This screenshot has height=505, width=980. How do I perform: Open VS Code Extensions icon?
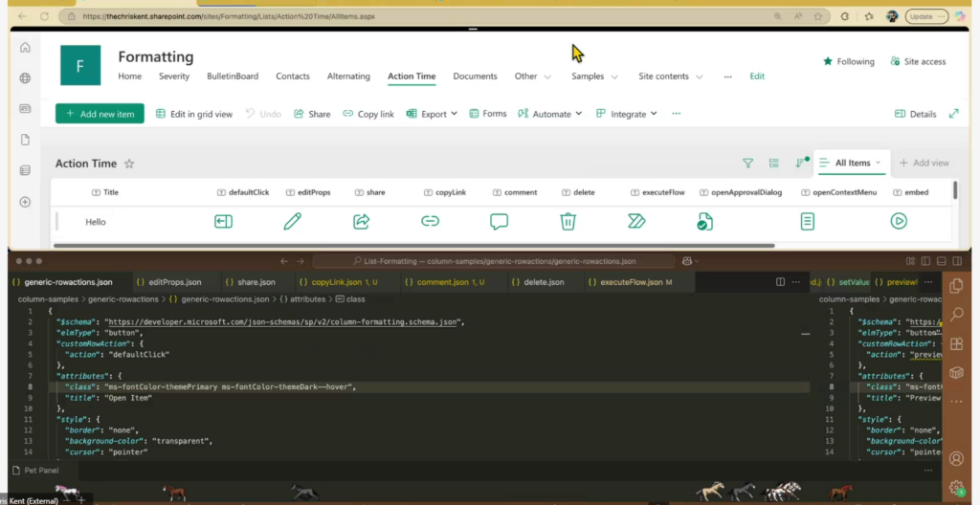[956, 343]
